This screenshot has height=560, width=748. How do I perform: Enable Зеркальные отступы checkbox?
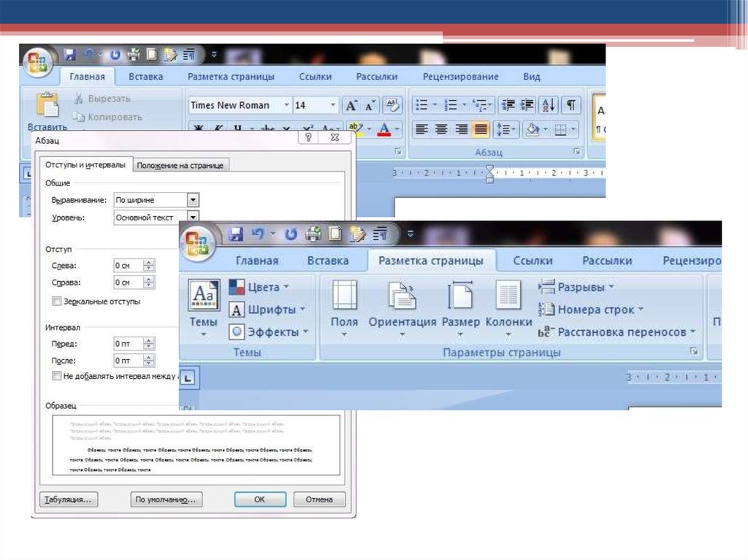click(x=57, y=301)
